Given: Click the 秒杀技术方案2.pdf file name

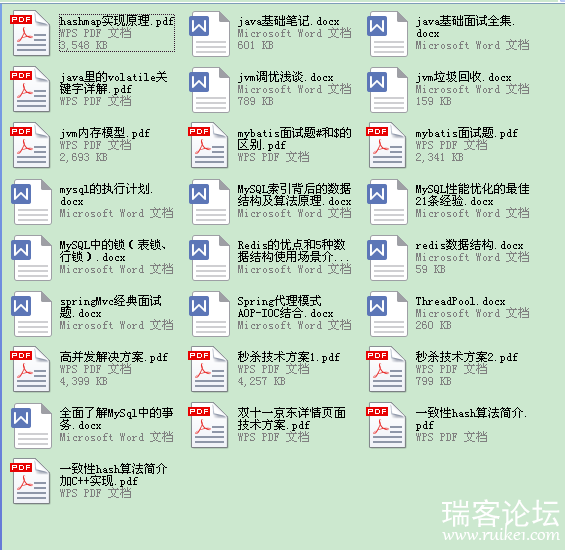Looking at the screenshot, I should pos(467,357).
